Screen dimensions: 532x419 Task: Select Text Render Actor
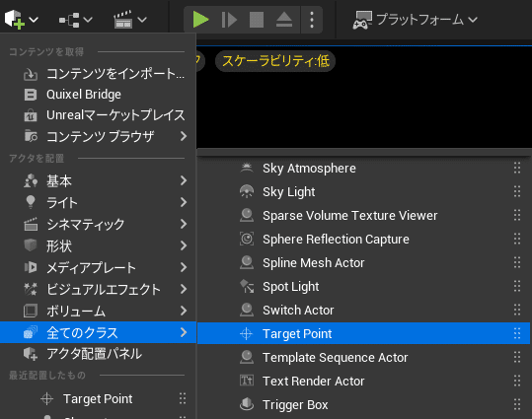(x=363, y=381)
